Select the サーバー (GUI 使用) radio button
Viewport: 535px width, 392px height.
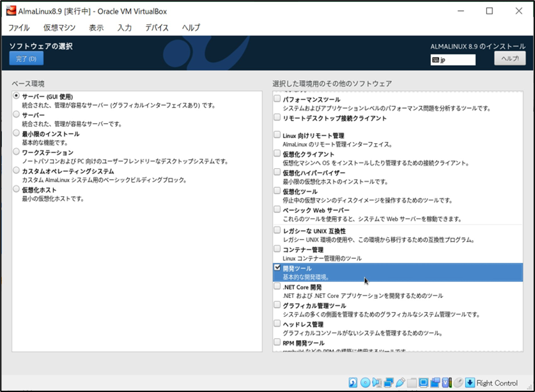pyautogui.click(x=17, y=96)
